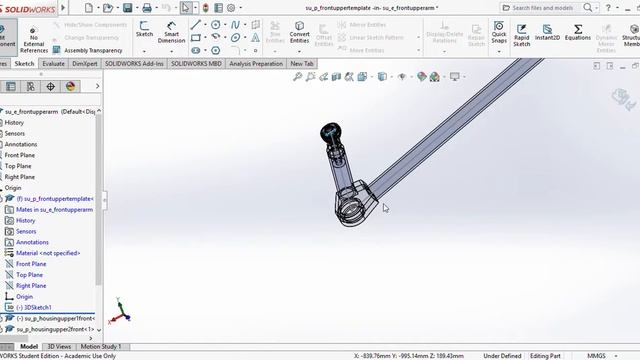Click the Rebuild traffic light icon
Viewport: 640px width, 360px height.
206,8
